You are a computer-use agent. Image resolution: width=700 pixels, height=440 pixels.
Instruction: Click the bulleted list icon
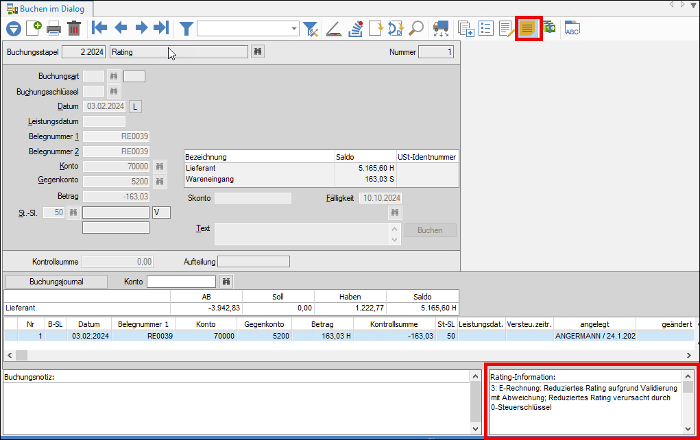point(486,29)
